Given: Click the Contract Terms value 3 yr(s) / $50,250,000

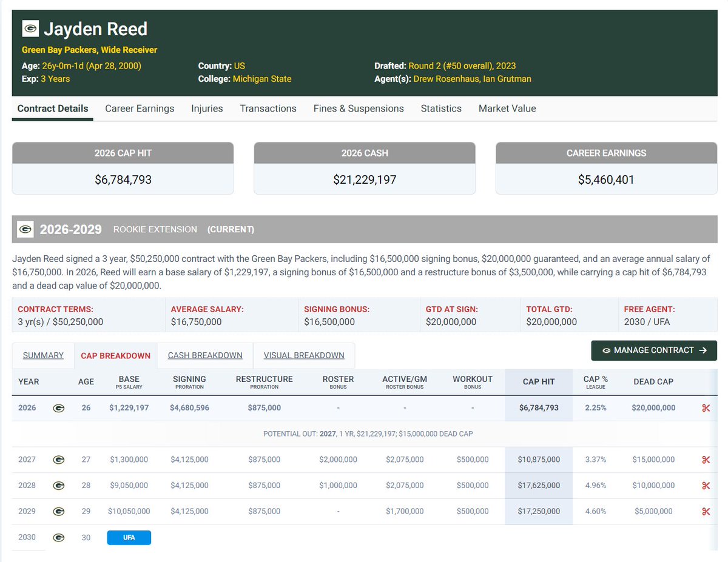Looking at the screenshot, I should click(61, 322).
